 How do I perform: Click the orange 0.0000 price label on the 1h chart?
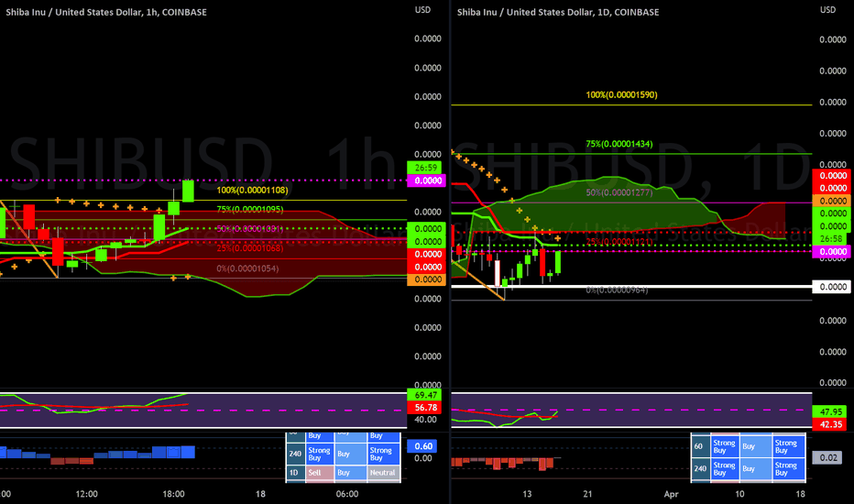coord(426,279)
